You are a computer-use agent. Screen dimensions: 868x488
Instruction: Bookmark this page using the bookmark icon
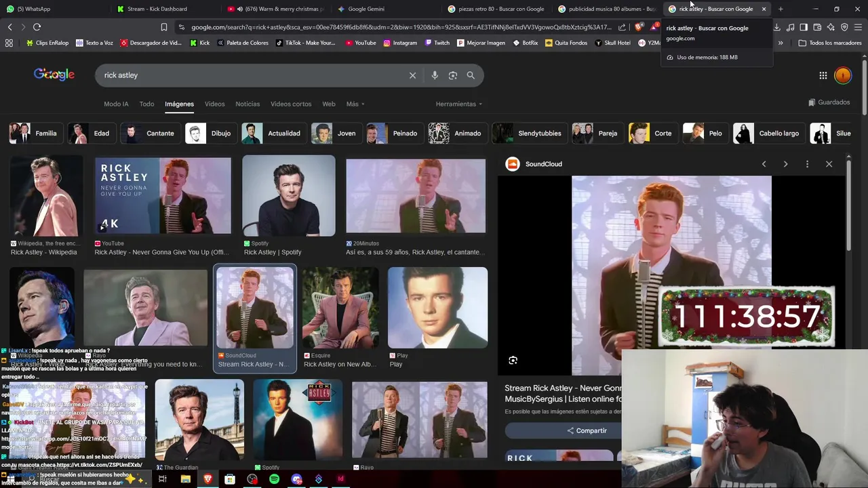(x=163, y=27)
